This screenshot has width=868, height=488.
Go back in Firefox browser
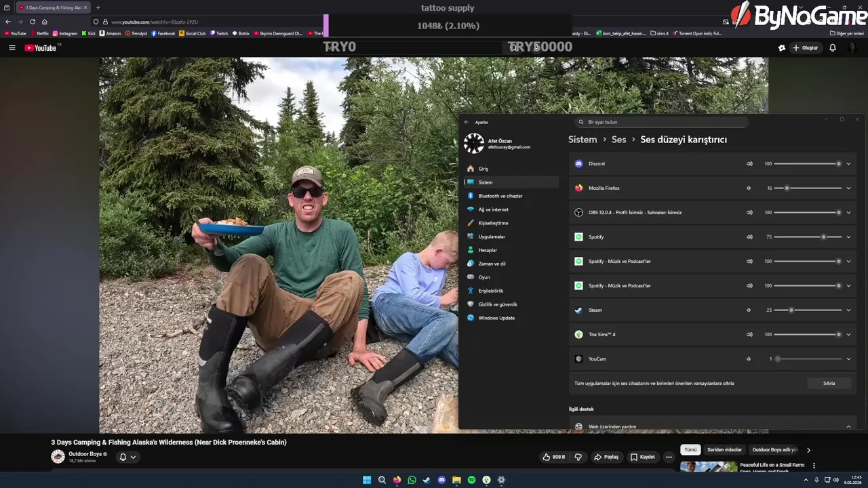tap(8, 22)
